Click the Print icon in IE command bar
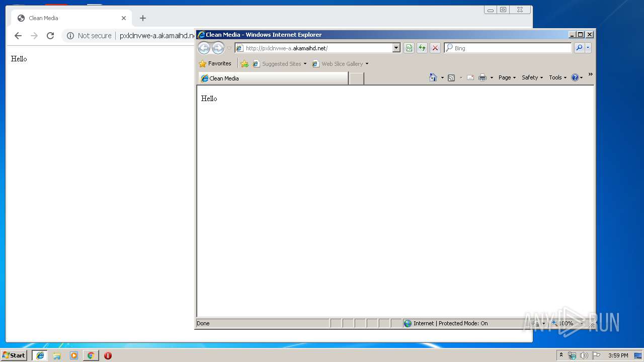644x362 pixels. (482, 77)
